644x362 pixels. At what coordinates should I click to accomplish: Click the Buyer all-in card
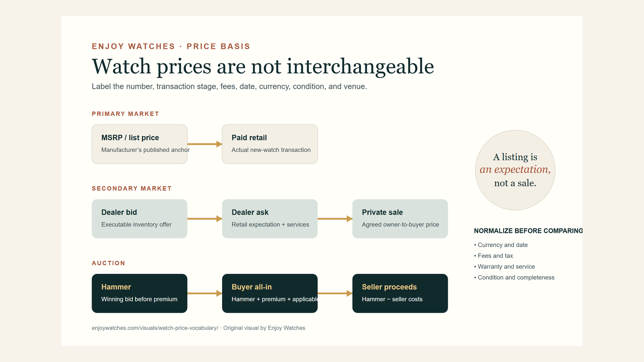(x=270, y=293)
